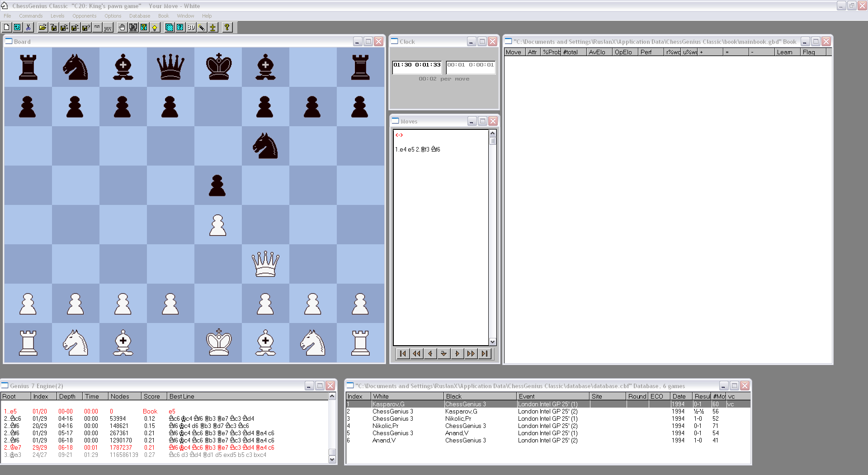Click the open folder toolbar icon
Image resolution: width=868 pixels, height=475 pixels.
point(42,28)
